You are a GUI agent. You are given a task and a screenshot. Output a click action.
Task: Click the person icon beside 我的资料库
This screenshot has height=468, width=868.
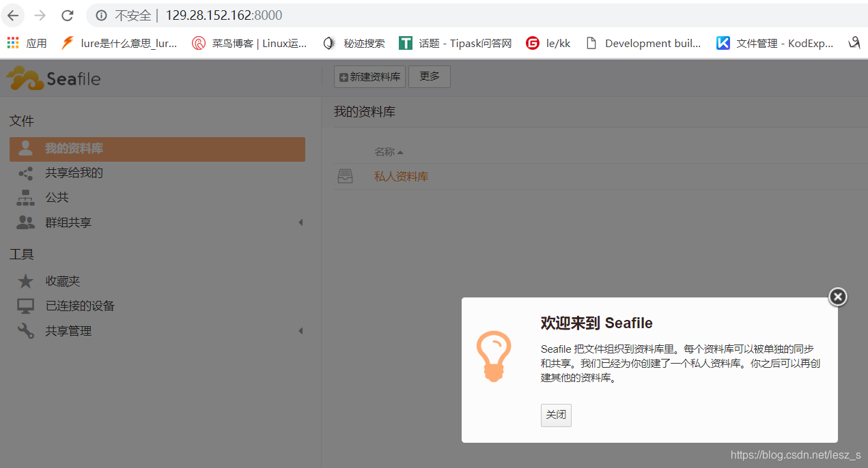(26, 148)
